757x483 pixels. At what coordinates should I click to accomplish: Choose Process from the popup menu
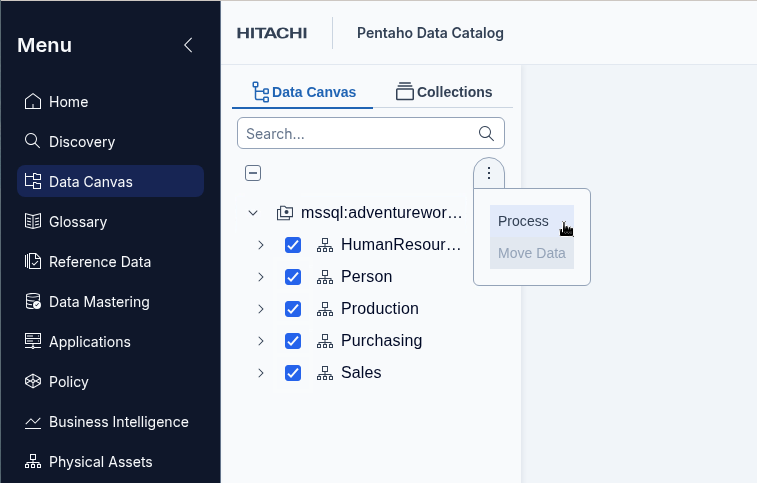click(x=524, y=221)
